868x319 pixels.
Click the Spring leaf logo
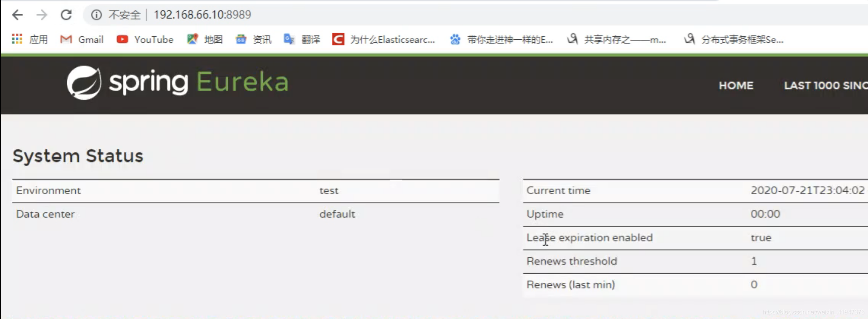point(84,83)
